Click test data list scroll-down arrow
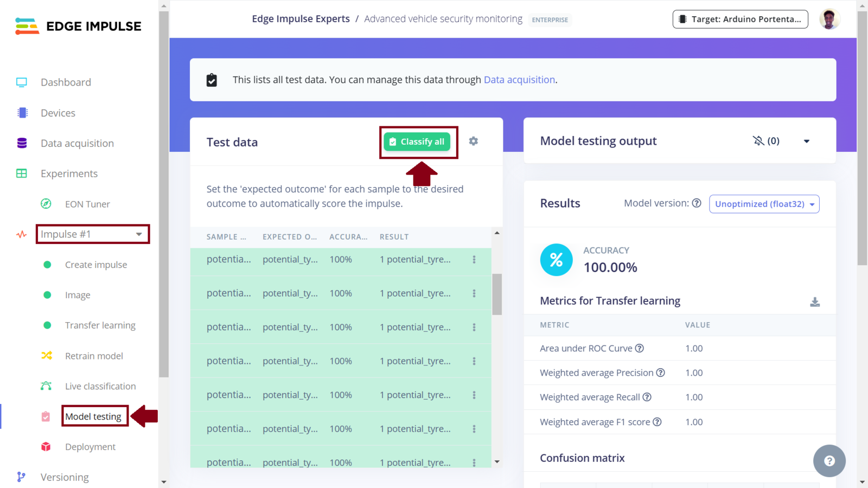This screenshot has height=488, width=868. pyautogui.click(x=497, y=462)
